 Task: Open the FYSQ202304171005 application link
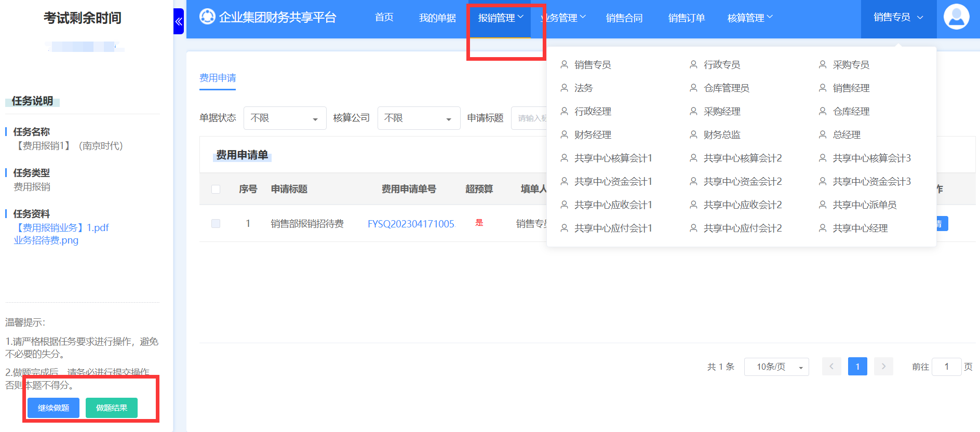point(411,224)
